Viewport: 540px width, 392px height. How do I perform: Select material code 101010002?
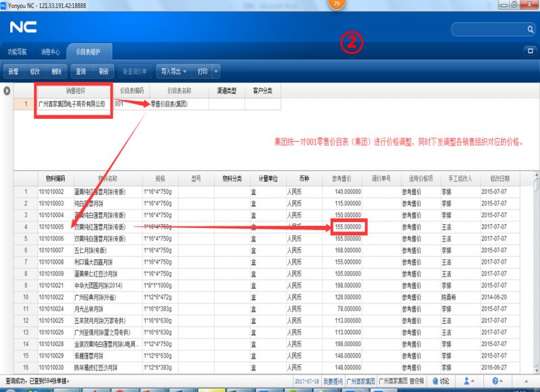pyautogui.click(x=55, y=192)
